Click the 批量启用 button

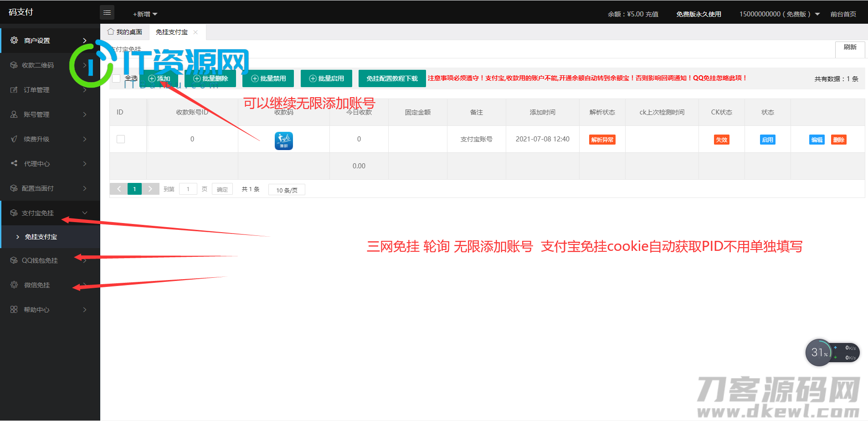(x=326, y=78)
